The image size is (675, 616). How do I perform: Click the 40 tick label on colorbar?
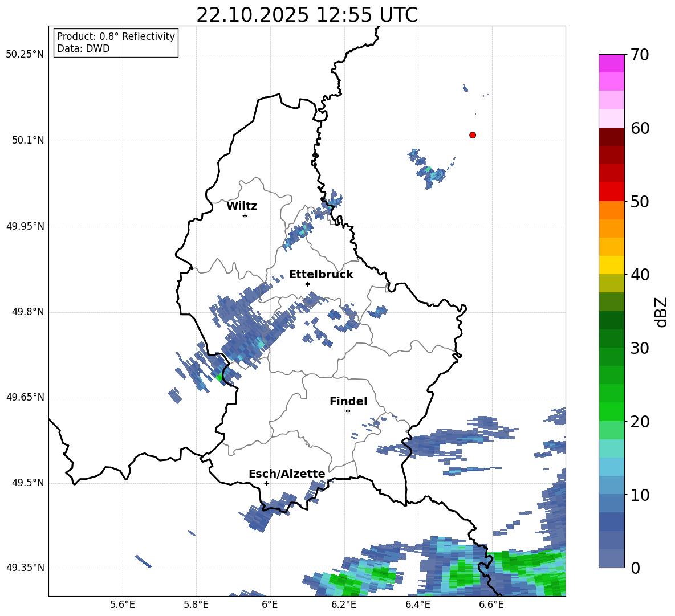click(640, 275)
